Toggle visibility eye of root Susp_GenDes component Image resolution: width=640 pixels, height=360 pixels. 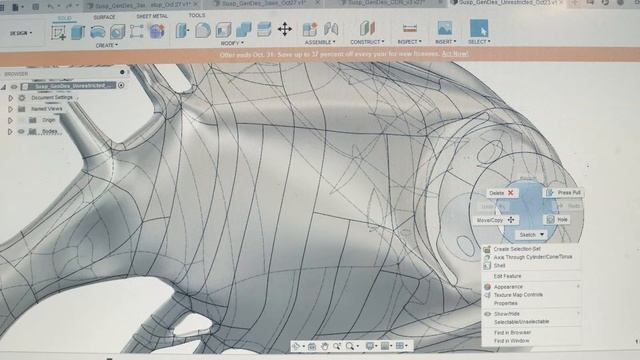14,87
